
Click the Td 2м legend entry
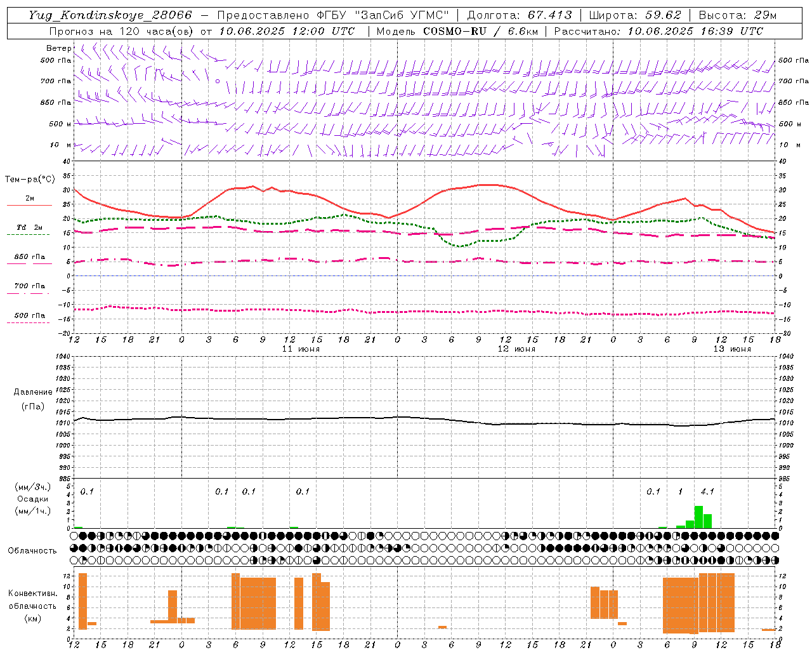click(x=30, y=227)
